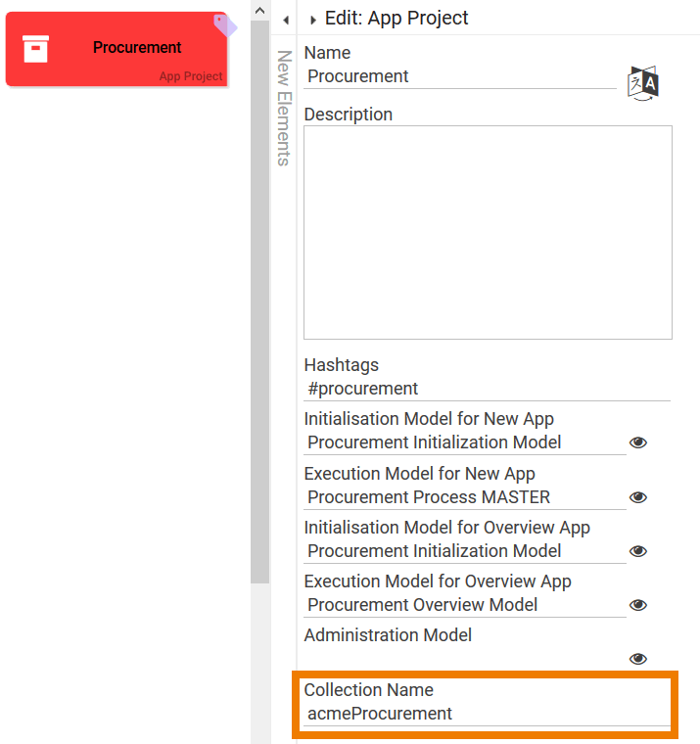Edit the Hashtags field with #procurement

point(487,389)
